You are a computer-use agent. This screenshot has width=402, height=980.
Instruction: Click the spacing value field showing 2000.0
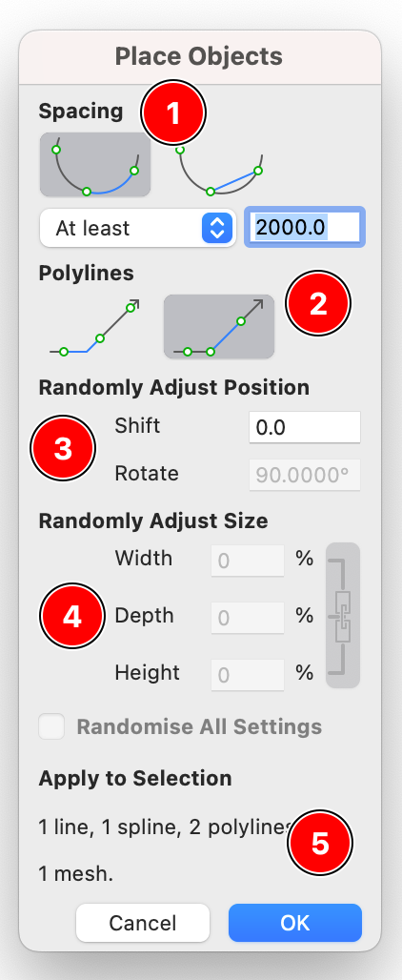pos(305,227)
